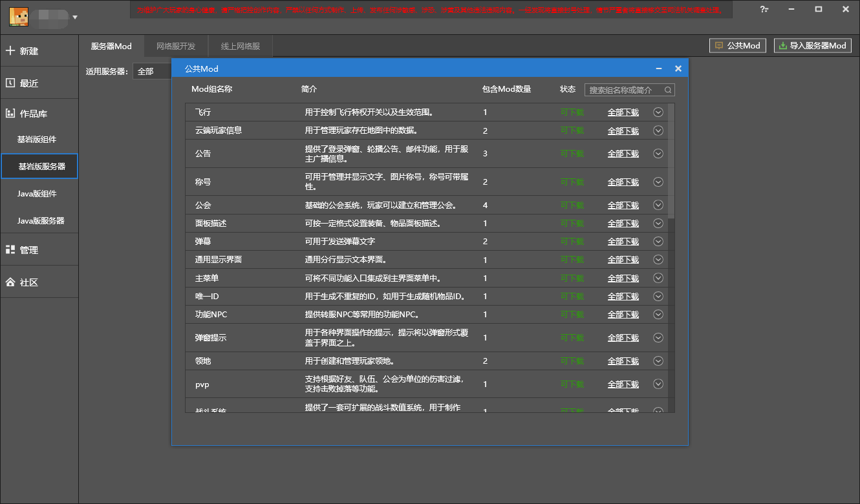860x504 pixels.
Task: Click the 社区 home icon
Action: [x=10, y=282]
